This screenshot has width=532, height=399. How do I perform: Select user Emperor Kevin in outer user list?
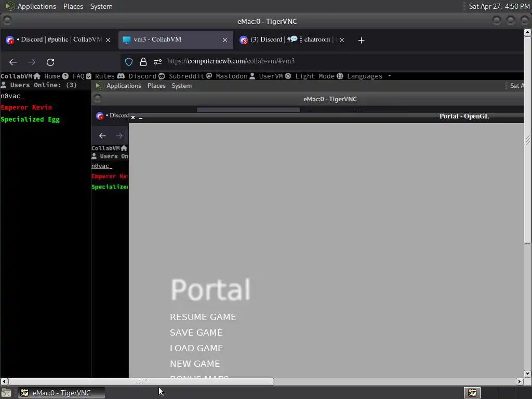coord(26,108)
